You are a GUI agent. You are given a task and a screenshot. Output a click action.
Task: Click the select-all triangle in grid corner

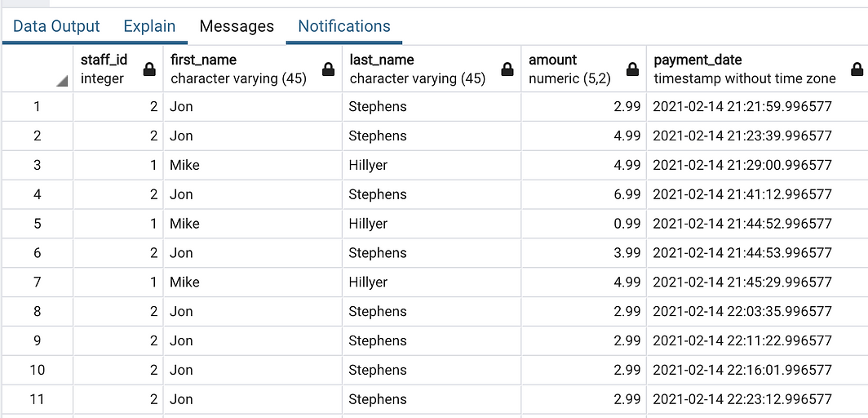click(x=61, y=82)
